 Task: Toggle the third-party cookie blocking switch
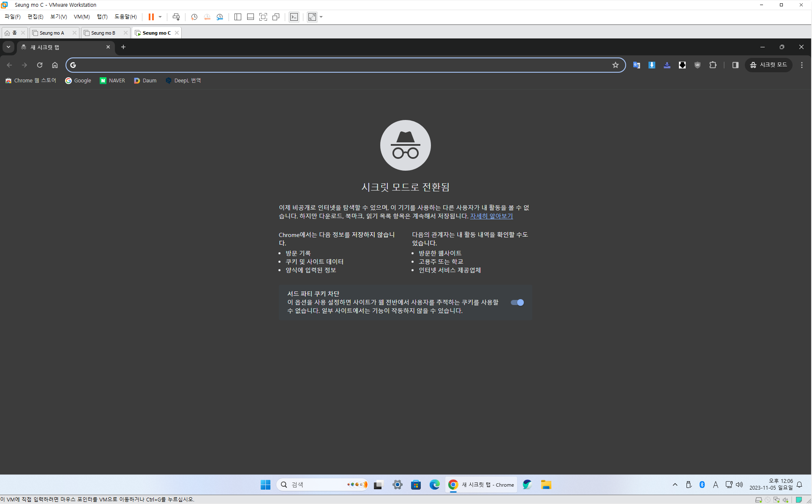[x=517, y=302]
